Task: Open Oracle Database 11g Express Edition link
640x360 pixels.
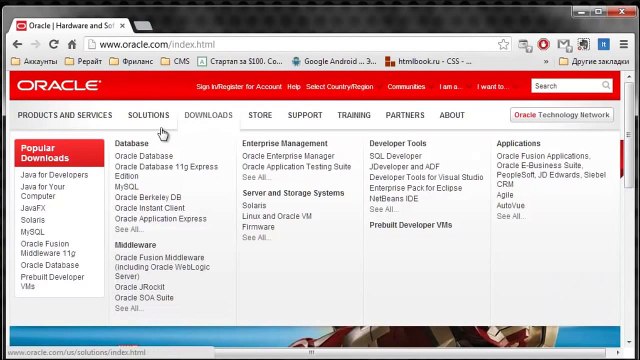Action: pyautogui.click(x=166, y=171)
